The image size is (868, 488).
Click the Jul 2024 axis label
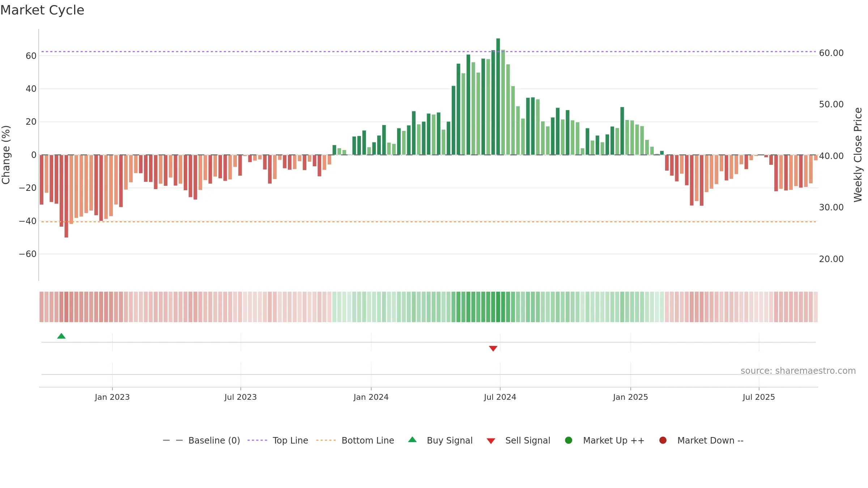pyautogui.click(x=500, y=397)
